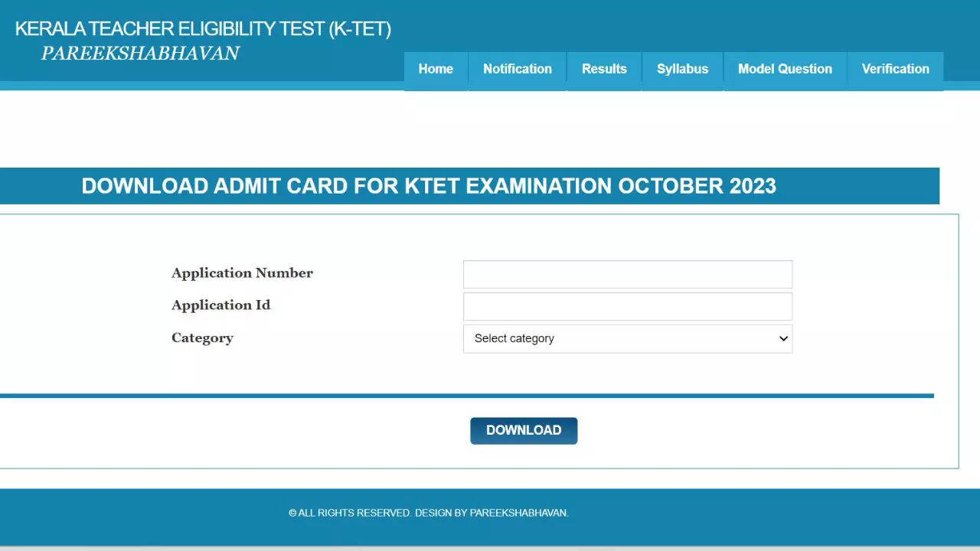Focus the Application Number input field
This screenshot has height=551, width=980.
[627, 274]
